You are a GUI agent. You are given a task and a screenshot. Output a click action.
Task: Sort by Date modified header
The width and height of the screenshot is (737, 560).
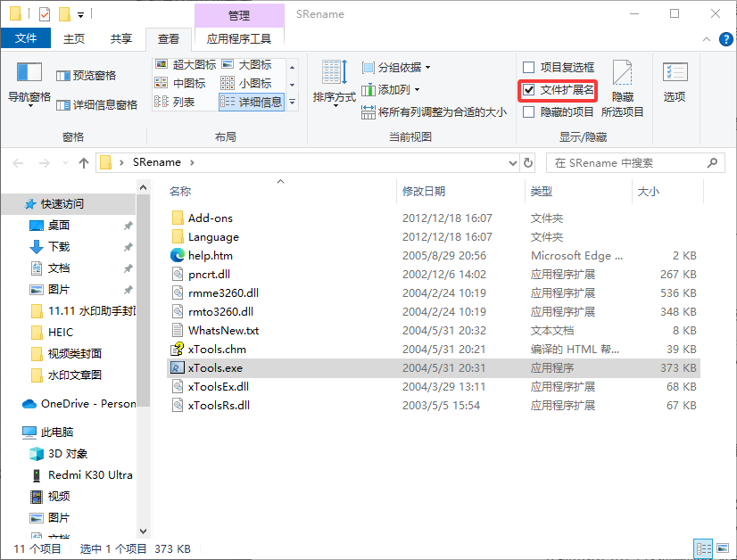coord(460,191)
